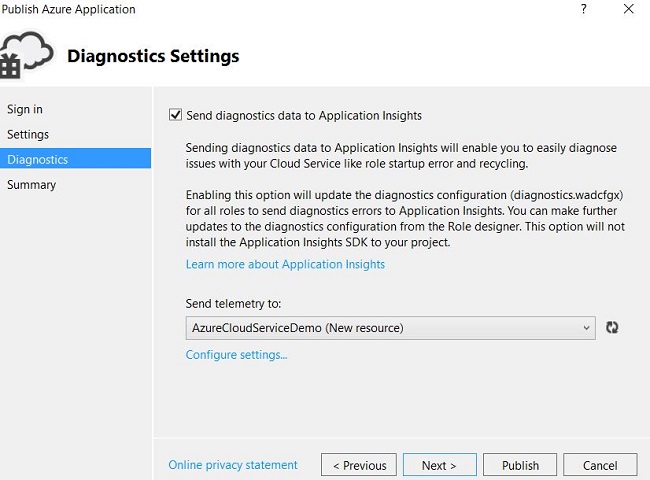Image resolution: width=650 pixels, height=480 pixels.
Task: Cancel the publish wizard
Action: (600, 465)
